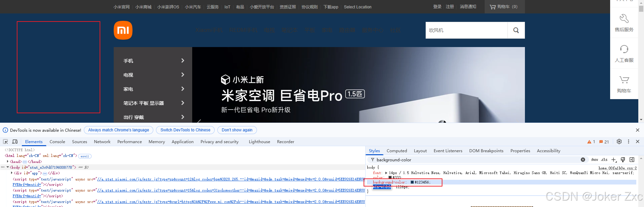Activate the inspect element picker icon
The width and height of the screenshot is (644, 207).
coord(5,141)
